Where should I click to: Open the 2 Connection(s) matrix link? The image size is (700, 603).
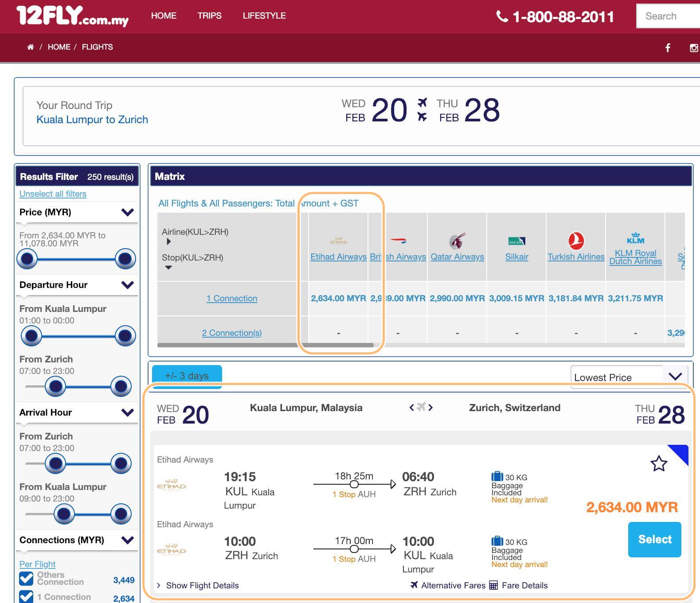coord(232,333)
